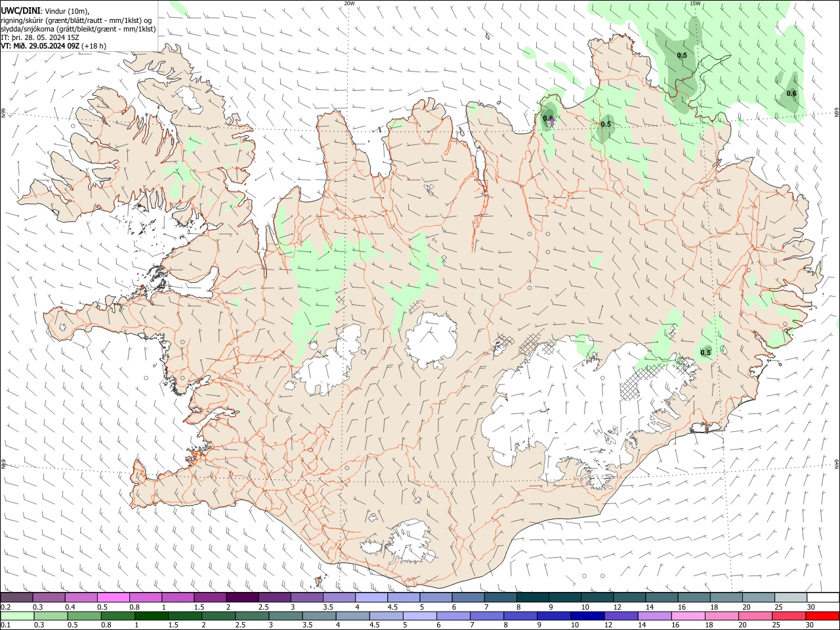Select the 3 violet snow legend swatch

click(306, 597)
